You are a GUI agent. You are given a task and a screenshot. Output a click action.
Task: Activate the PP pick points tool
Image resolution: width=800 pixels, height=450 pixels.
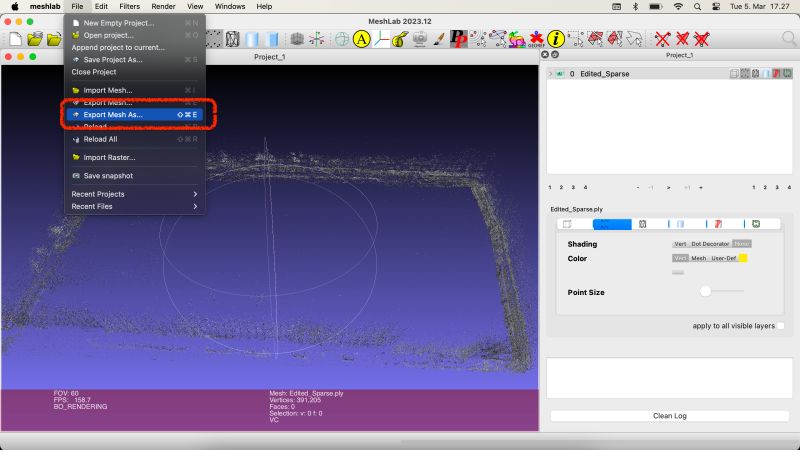click(x=458, y=39)
